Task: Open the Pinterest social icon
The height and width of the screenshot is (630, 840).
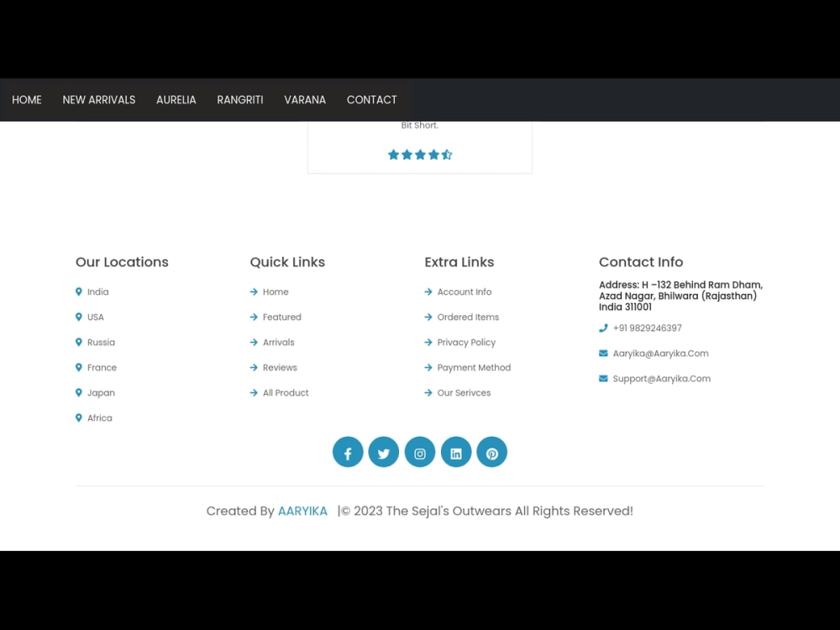Action: coord(491,452)
